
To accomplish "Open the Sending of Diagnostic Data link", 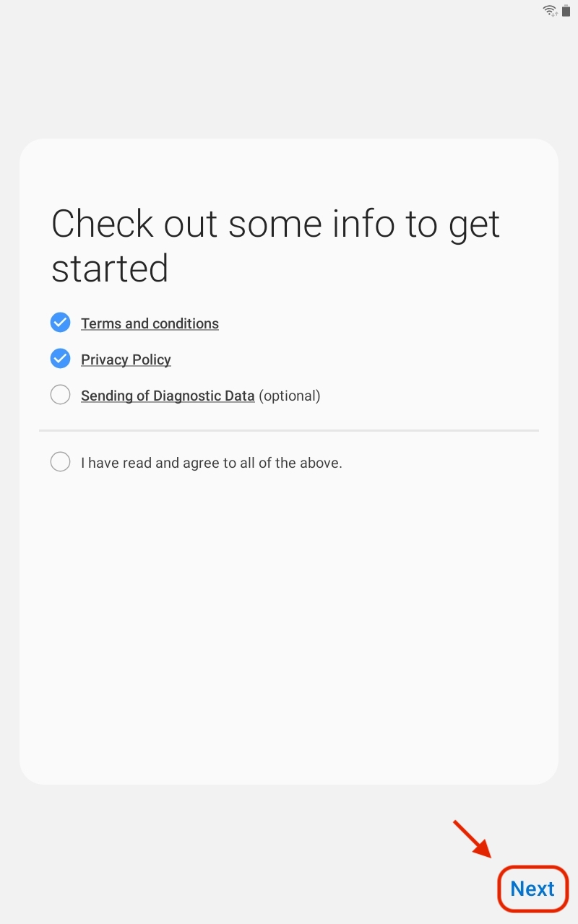I will [168, 396].
